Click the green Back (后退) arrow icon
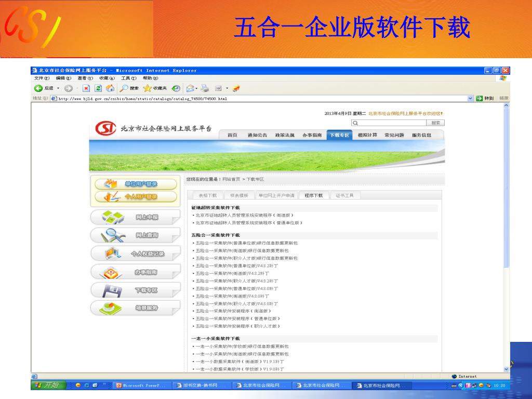The width and height of the screenshot is (532, 399). click(38, 88)
